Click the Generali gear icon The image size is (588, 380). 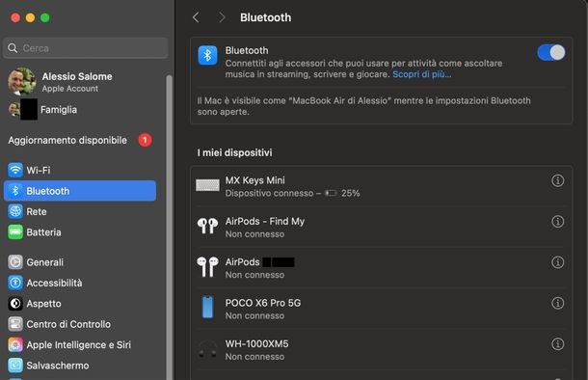click(x=15, y=261)
